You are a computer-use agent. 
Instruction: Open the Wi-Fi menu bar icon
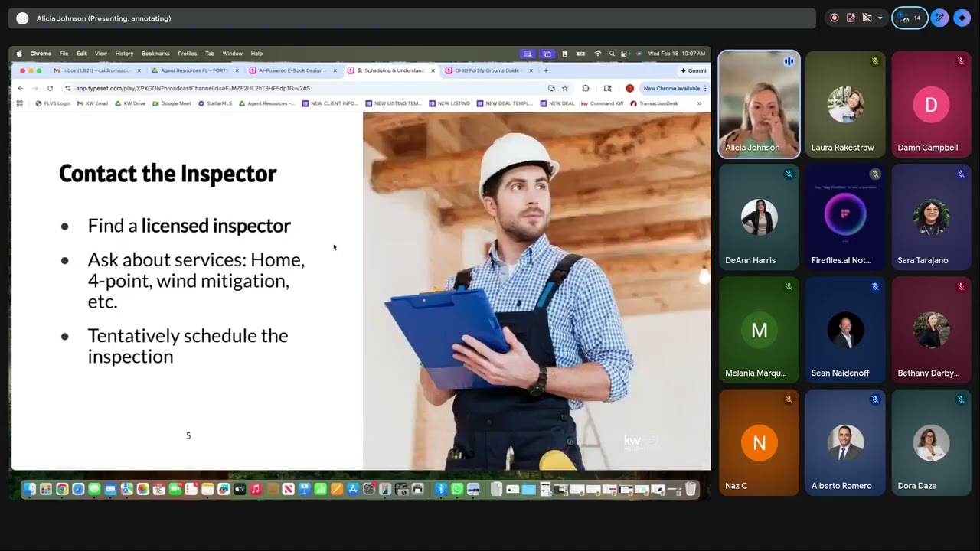[598, 54]
